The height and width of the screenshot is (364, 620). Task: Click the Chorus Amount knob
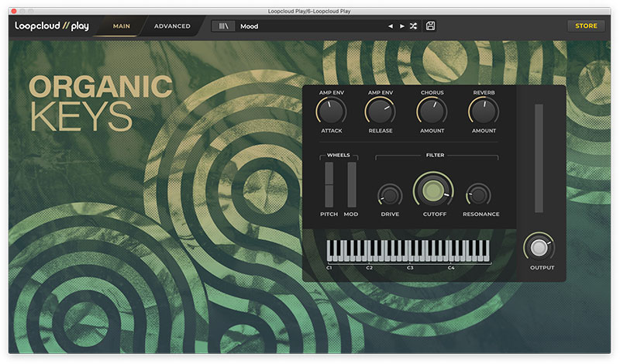[x=432, y=112]
